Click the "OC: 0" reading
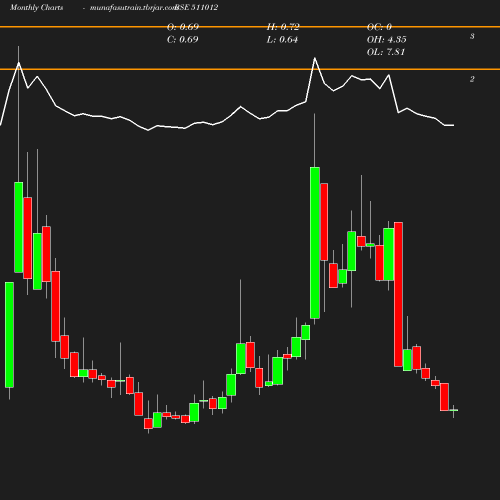 (x=379, y=27)
